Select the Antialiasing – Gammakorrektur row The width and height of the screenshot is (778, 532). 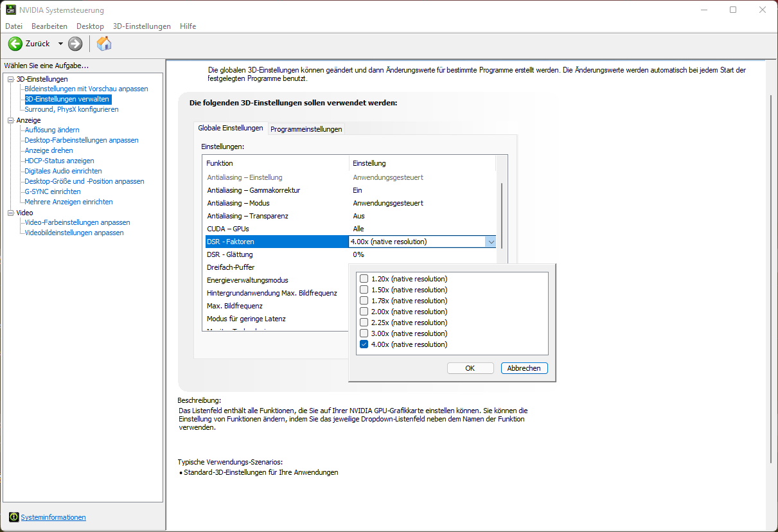(x=351, y=190)
